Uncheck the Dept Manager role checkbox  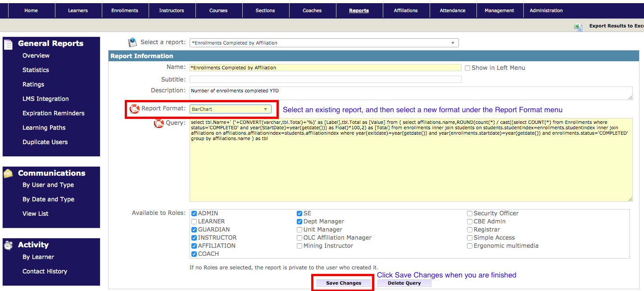point(299,222)
